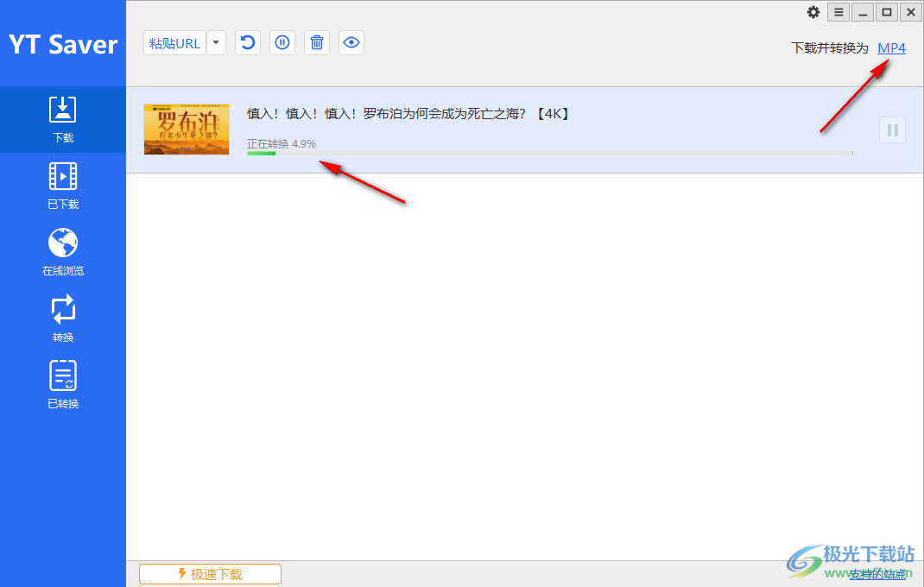Open the 转换 (Convert) sidebar section
The height and width of the screenshot is (587, 924).
[x=62, y=319]
